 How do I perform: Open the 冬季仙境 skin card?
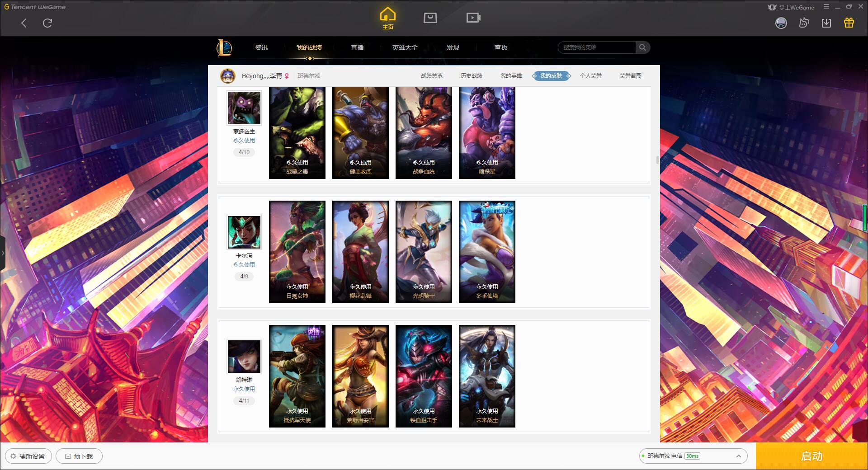pos(487,252)
